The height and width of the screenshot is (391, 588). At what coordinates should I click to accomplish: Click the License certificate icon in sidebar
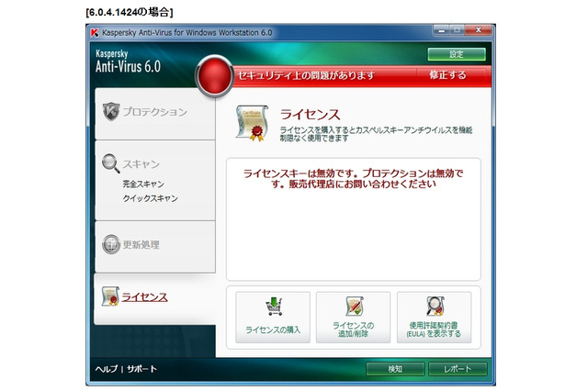[x=110, y=296]
